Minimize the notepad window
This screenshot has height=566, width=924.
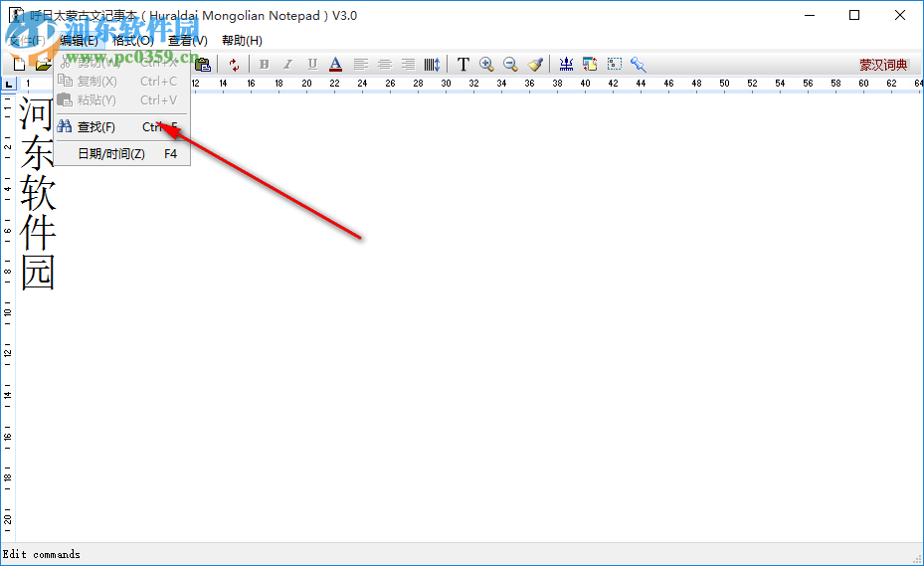point(810,15)
